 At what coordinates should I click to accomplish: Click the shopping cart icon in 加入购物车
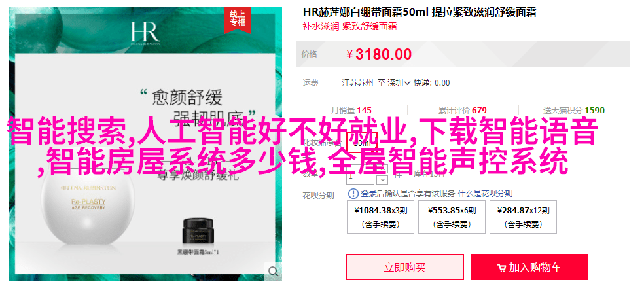pyautogui.click(x=501, y=268)
